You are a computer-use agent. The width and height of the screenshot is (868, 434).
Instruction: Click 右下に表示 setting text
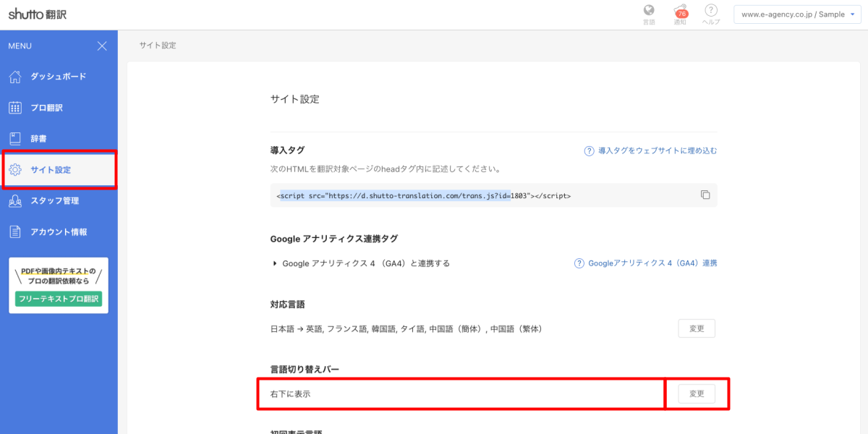pos(290,394)
